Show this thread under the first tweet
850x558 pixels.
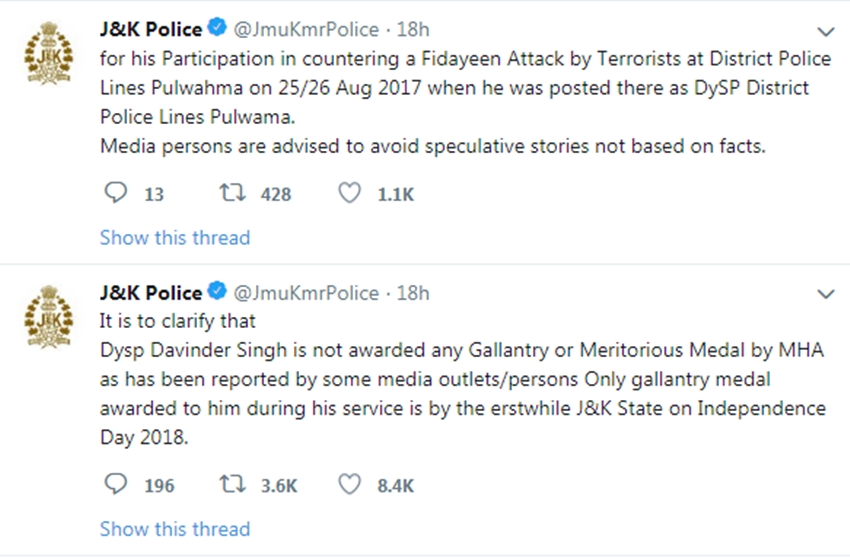coord(175,238)
